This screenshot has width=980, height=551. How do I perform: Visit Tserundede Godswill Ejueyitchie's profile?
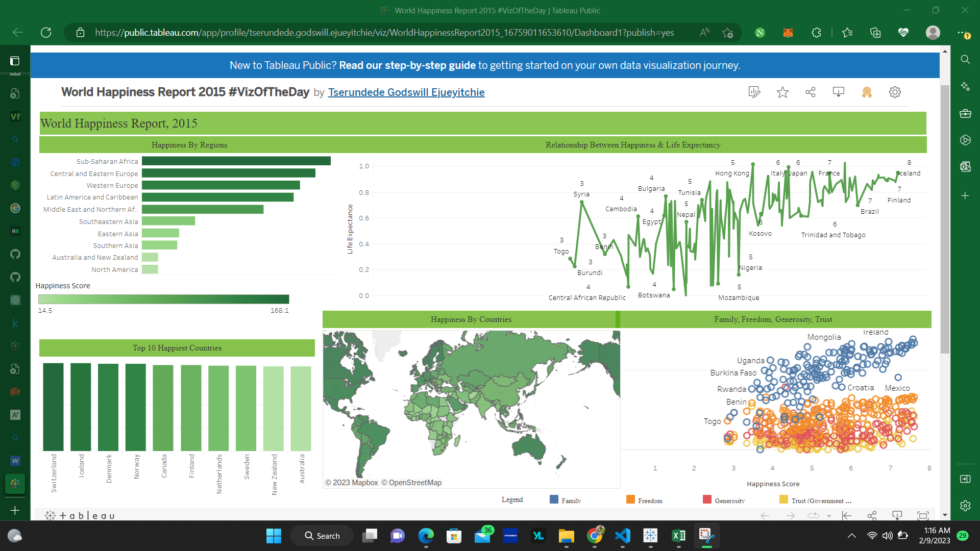pos(406,92)
